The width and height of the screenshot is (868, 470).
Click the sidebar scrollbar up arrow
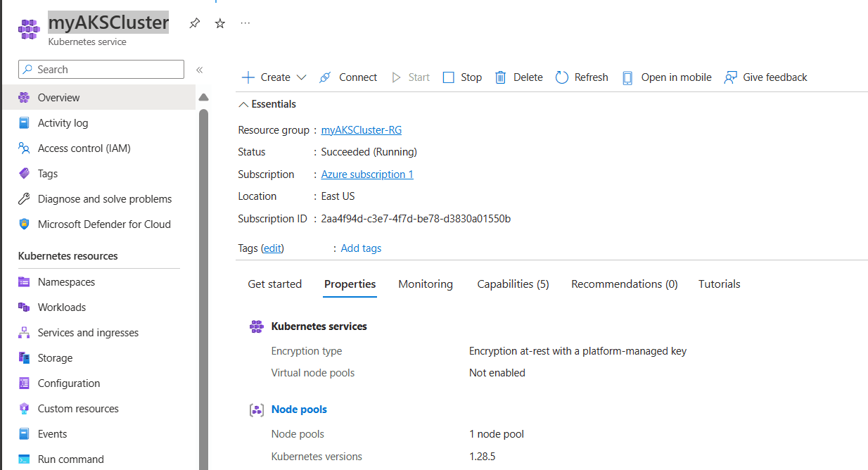coord(204,97)
